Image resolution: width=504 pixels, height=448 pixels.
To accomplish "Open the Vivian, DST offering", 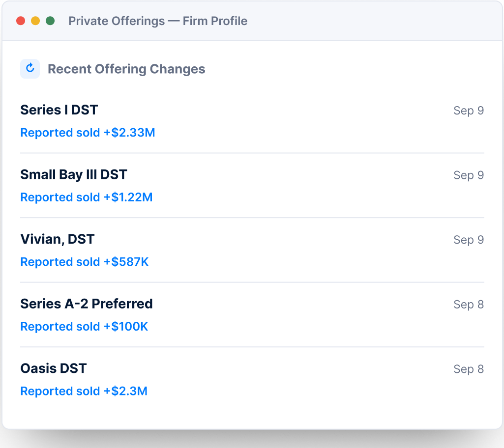I will [x=57, y=239].
